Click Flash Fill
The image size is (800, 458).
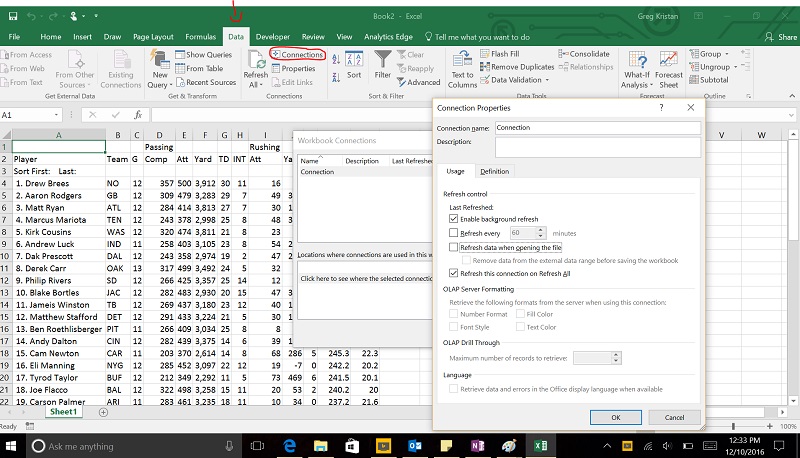pos(499,54)
